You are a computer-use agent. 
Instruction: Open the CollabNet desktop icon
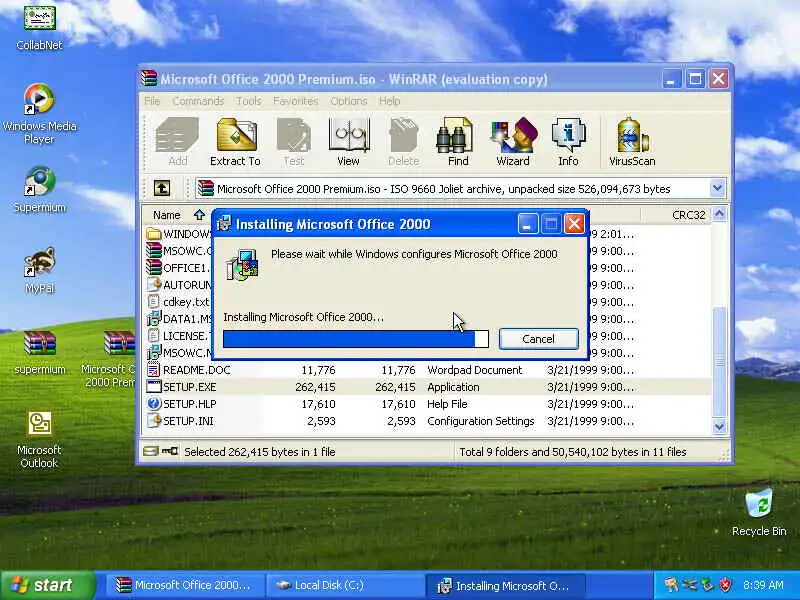coord(39,28)
